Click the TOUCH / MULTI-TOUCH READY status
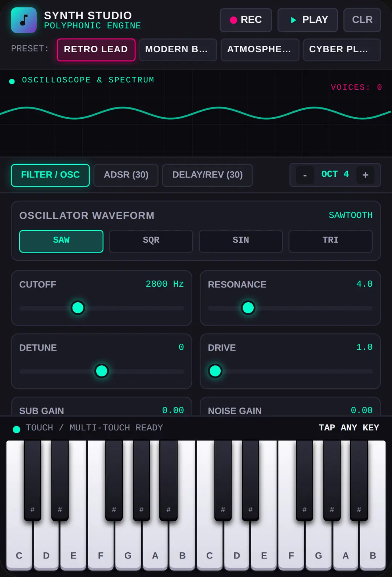 point(94,428)
